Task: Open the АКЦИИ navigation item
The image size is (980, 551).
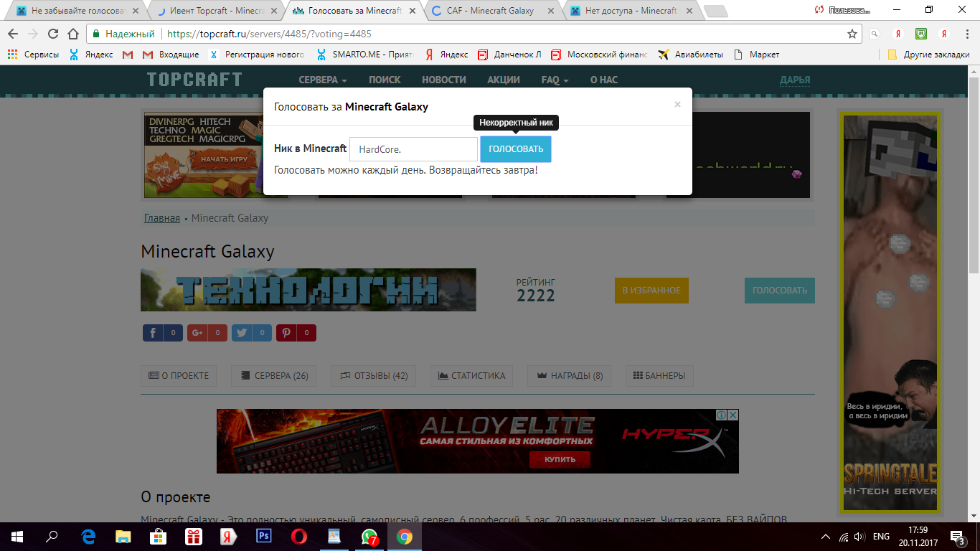Action: (x=504, y=80)
